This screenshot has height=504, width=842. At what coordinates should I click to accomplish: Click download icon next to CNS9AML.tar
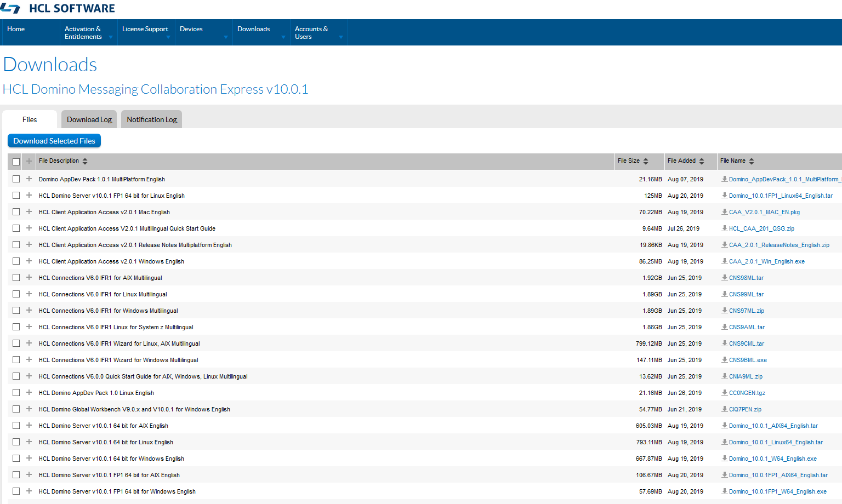coord(725,327)
